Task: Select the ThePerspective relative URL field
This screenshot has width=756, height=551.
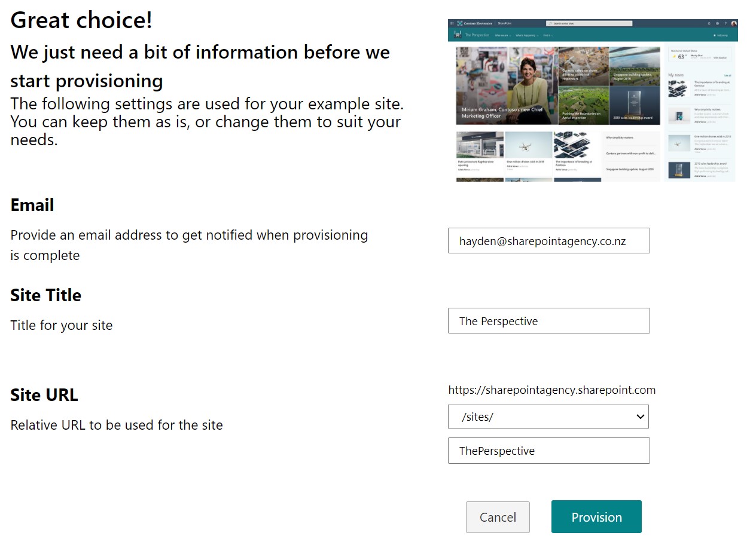Action: (548, 451)
